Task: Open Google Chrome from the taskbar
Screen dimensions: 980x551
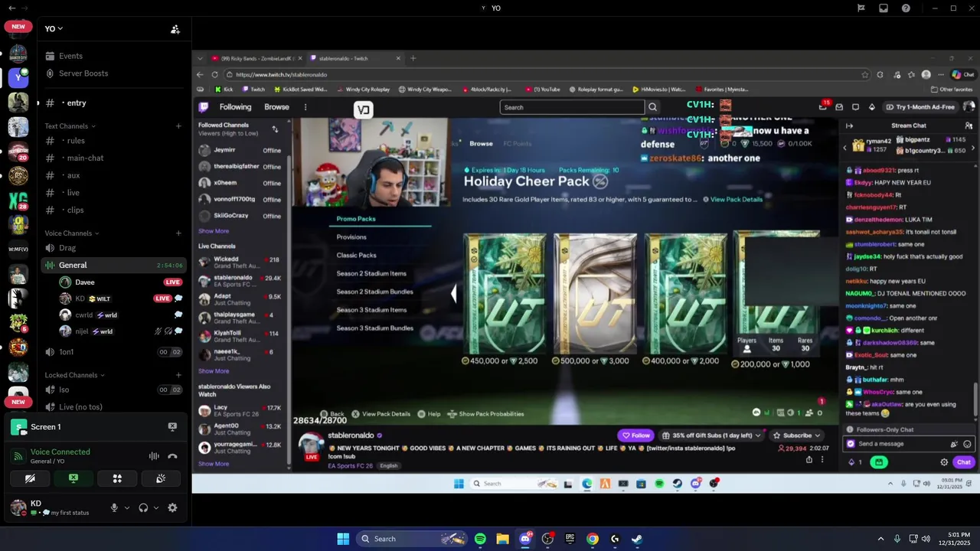Action: (593, 539)
